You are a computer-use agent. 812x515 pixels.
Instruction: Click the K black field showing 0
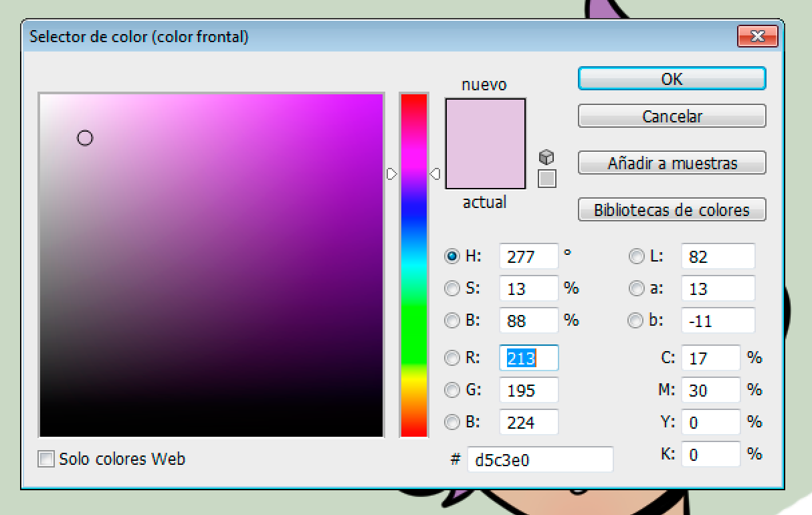click(x=710, y=455)
